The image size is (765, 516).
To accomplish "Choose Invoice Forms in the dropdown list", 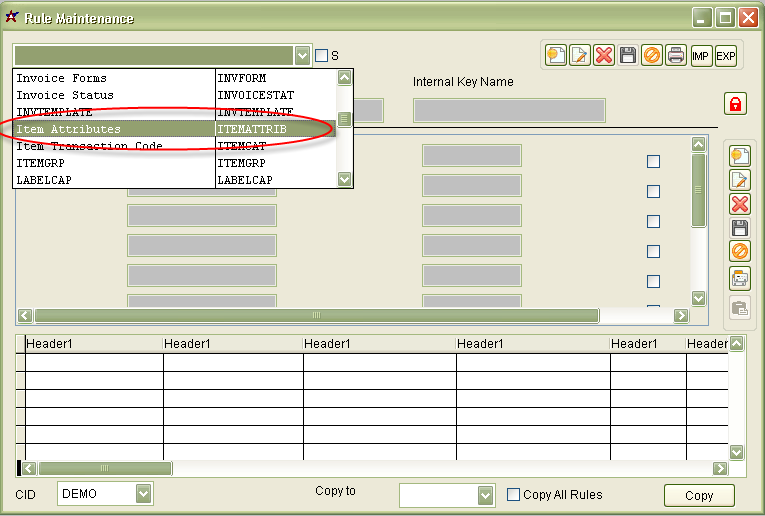I will (x=61, y=78).
